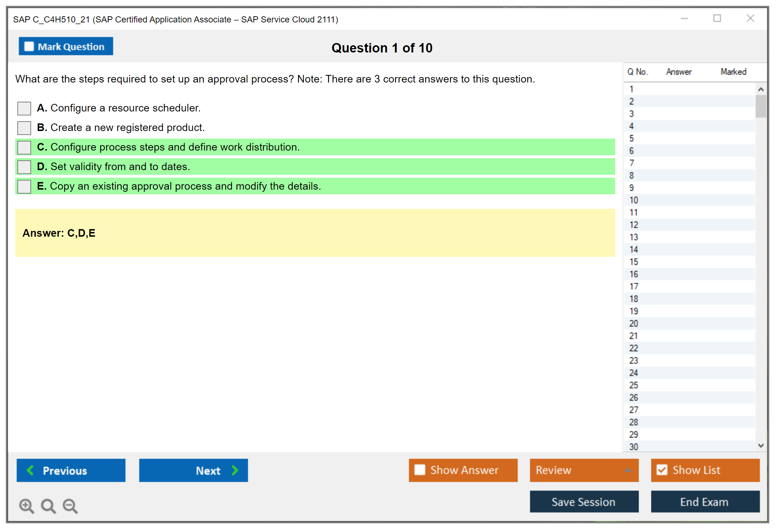Click the zoom in magnifier icon
Image resolution: width=778 pixels, height=532 pixels.
26,506
